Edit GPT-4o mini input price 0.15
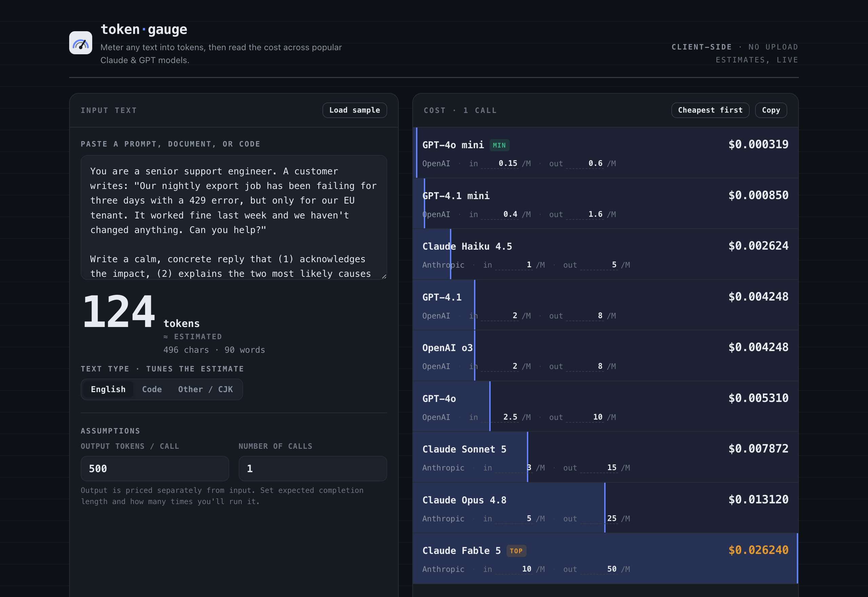The width and height of the screenshot is (868, 597). [499, 163]
